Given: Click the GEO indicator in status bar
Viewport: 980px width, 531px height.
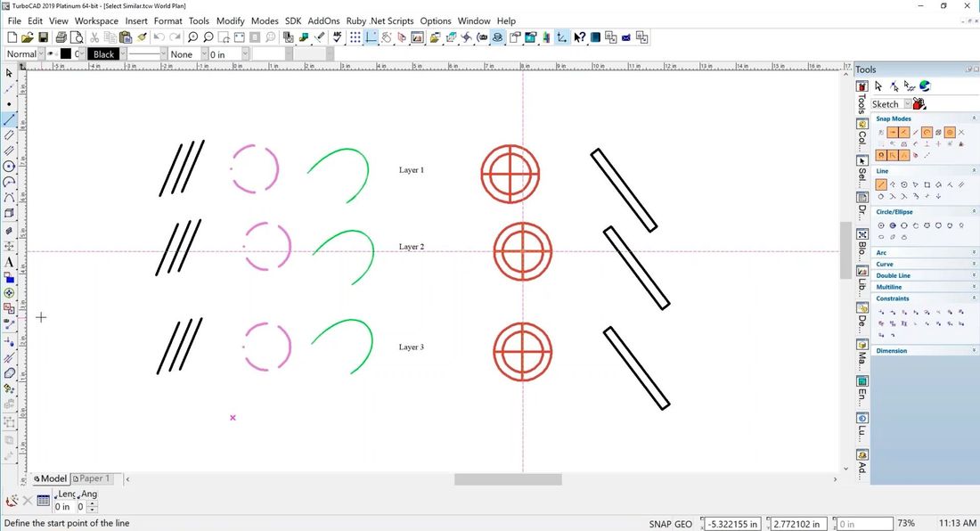Looking at the screenshot, I should coord(683,524).
